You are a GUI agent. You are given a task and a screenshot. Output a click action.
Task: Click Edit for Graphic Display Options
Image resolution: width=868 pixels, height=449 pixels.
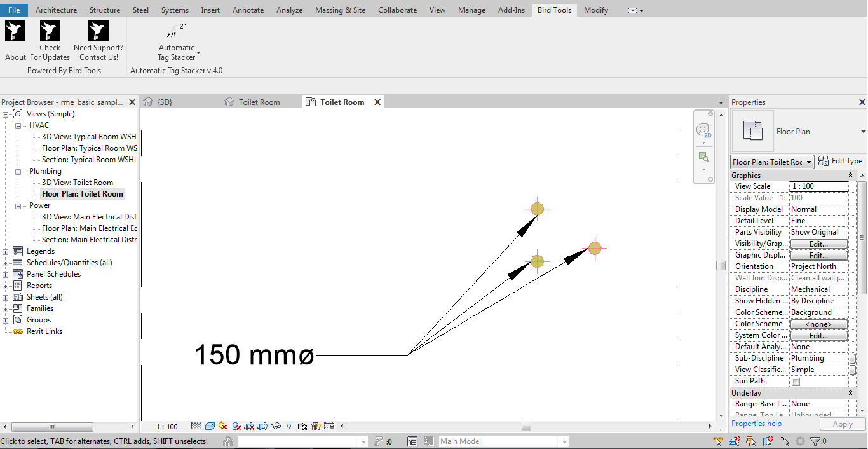pyautogui.click(x=818, y=255)
